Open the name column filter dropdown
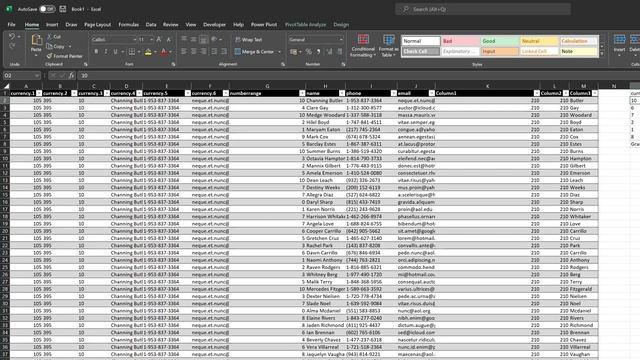Image resolution: width=640 pixels, height=360 pixels. pos(342,93)
